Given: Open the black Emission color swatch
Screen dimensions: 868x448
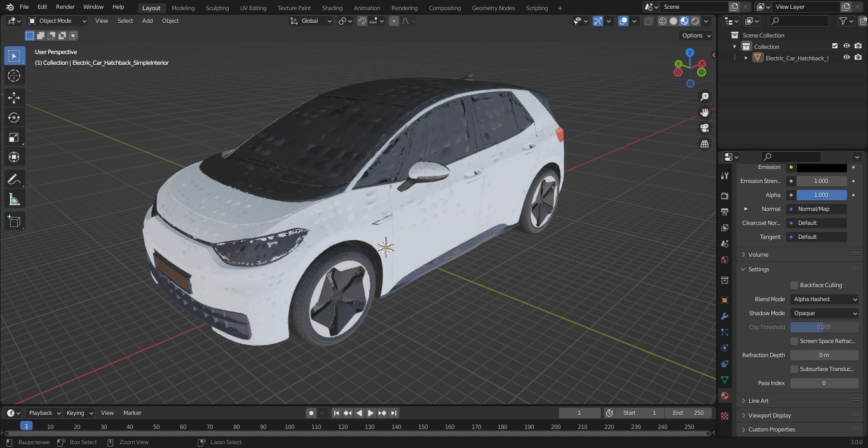Looking at the screenshot, I should [822, 167].
